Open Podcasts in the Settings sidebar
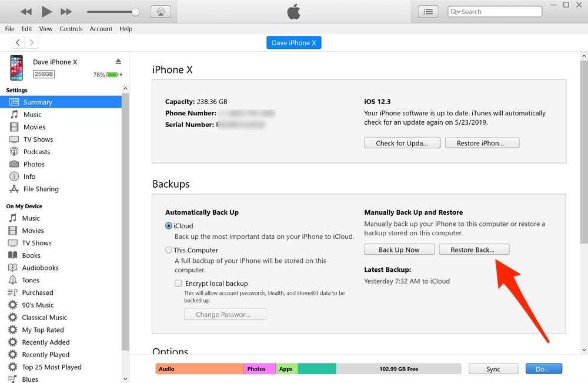Screen dimensions: 588x383 click(x=36, y=152)
